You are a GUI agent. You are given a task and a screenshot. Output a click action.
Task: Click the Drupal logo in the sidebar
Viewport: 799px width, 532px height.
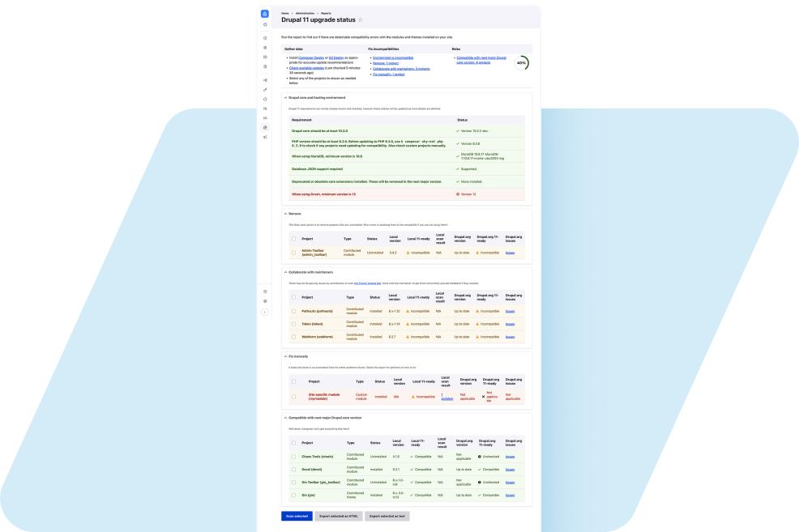(265, 15)
